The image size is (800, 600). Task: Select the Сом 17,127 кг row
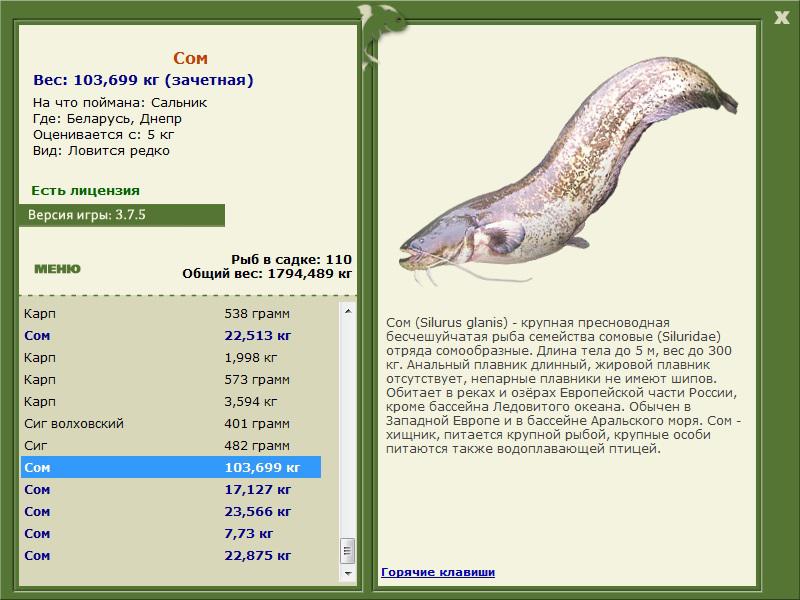(171, 489)
